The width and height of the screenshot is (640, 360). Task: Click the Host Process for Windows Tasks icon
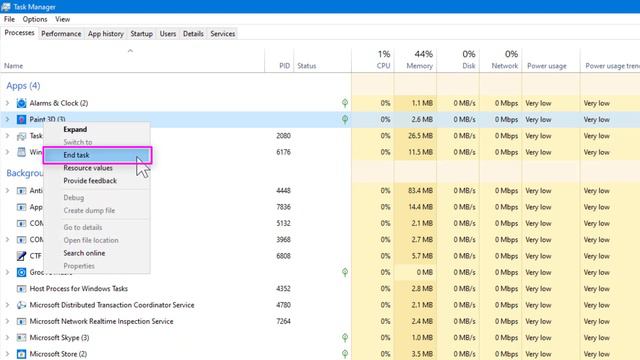(21, 289)
